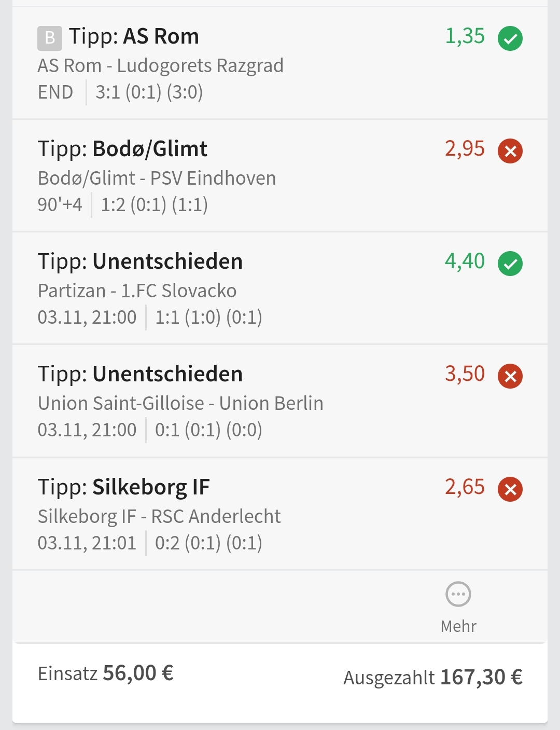Viewport: 560px width, 730px height.
Task: Tap the Mehr label
Action: [458, 626]
